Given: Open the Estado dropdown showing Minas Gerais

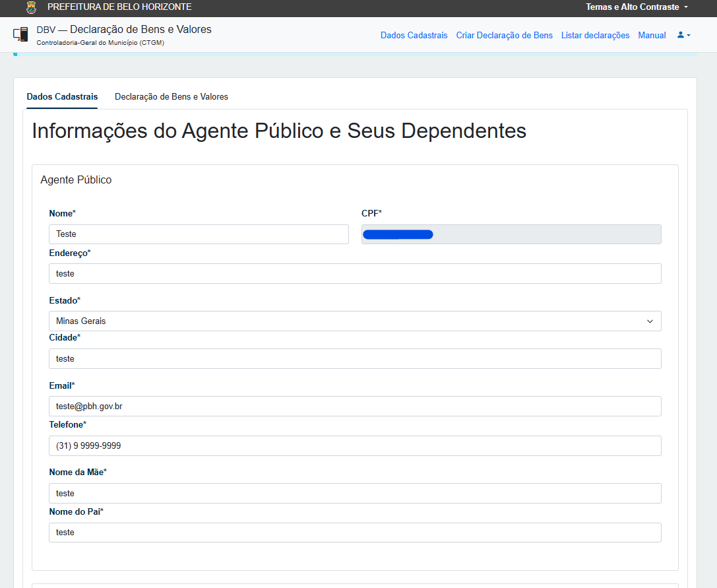Looking at the screenshot, I should coord(355,321).
